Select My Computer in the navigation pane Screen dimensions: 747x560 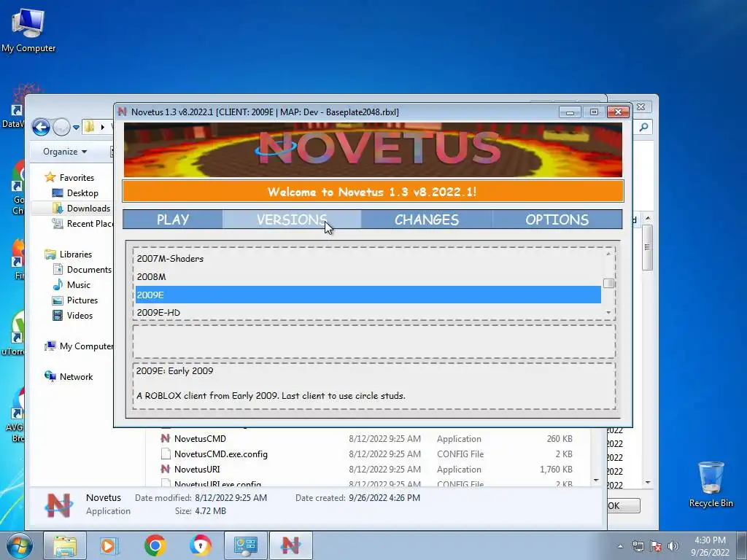click(86, 346)
